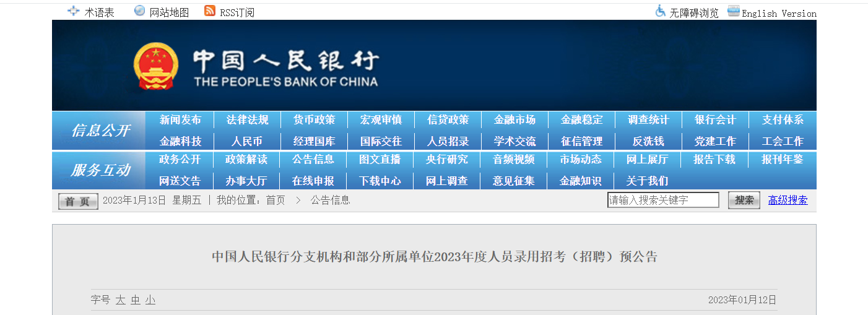This screenshot has height=315, width=868.
Task: Click the 搜索 button
Action: [744, 200]
